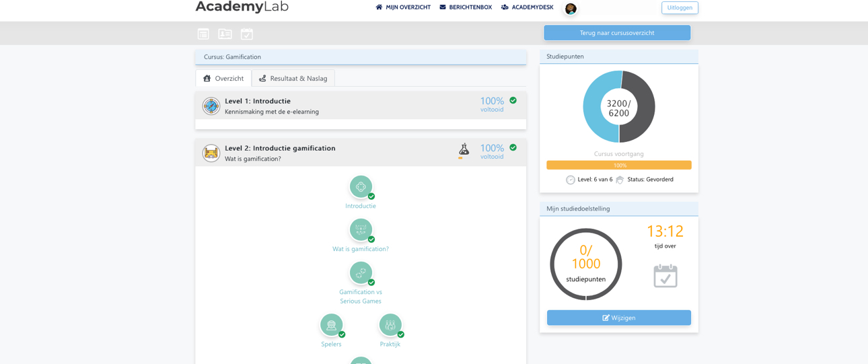868x364 pixels.
Task: Click the Terug naar cursusoverzicht button
Action: 617,33
